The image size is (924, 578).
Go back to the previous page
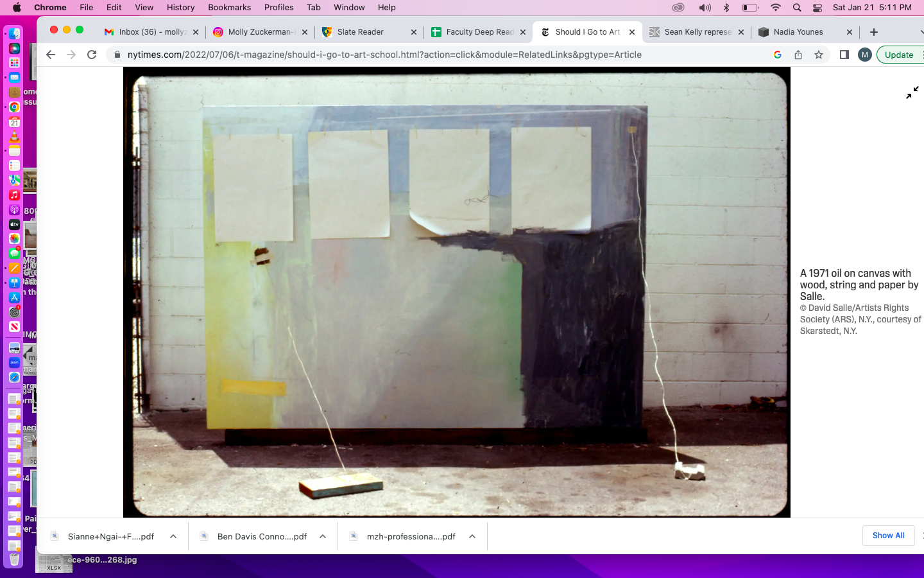[x=51, y=55]
